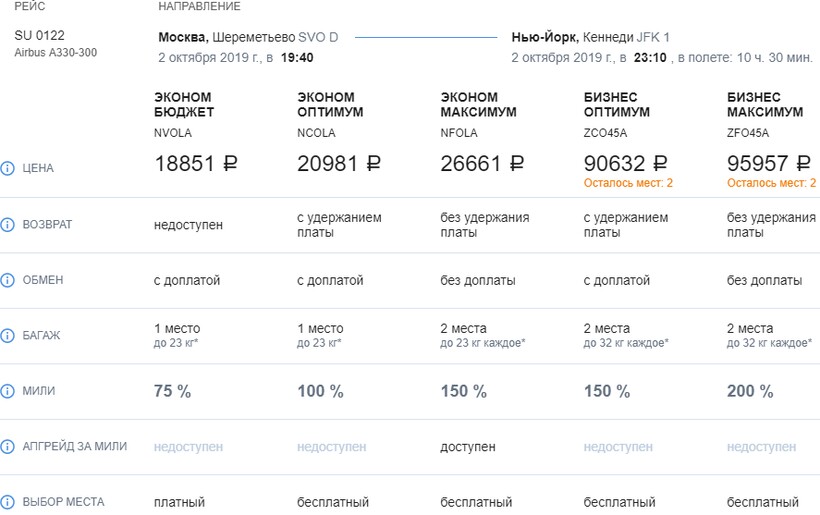820x515 pixels.
Task: Click the Шереметьево SVO D departure airport
Action: 276,37
